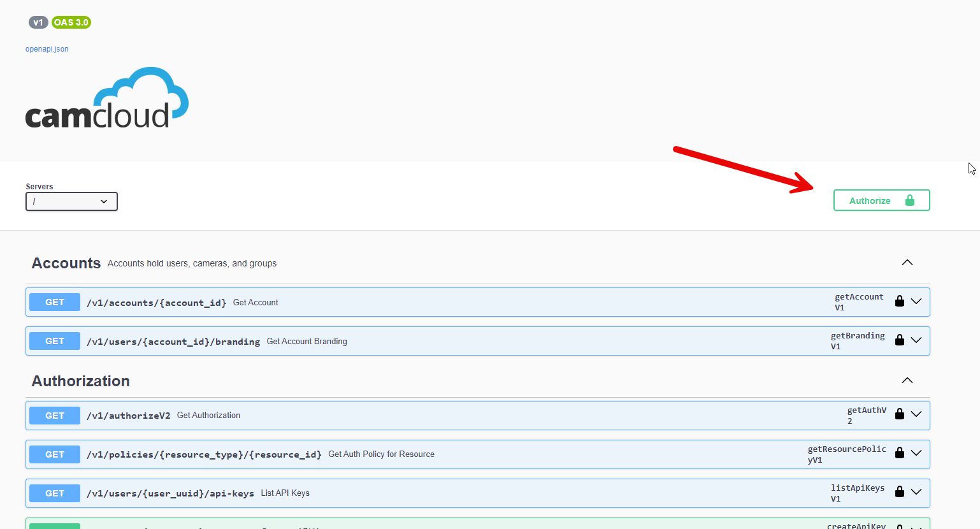Click the lock icon on the createApiKey row

[x=899, y=526]
